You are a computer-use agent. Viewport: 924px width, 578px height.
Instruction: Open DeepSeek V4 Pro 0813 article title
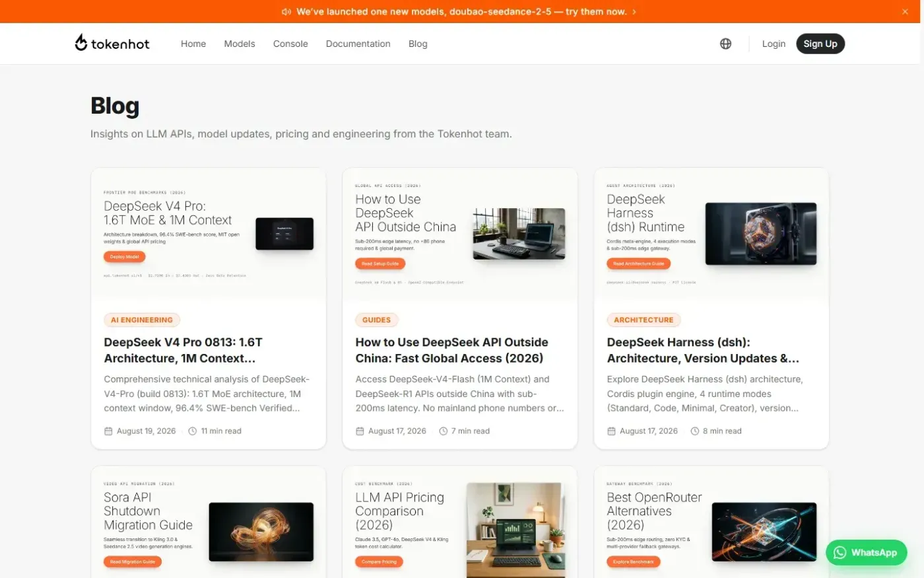click(x=183, y=350)
